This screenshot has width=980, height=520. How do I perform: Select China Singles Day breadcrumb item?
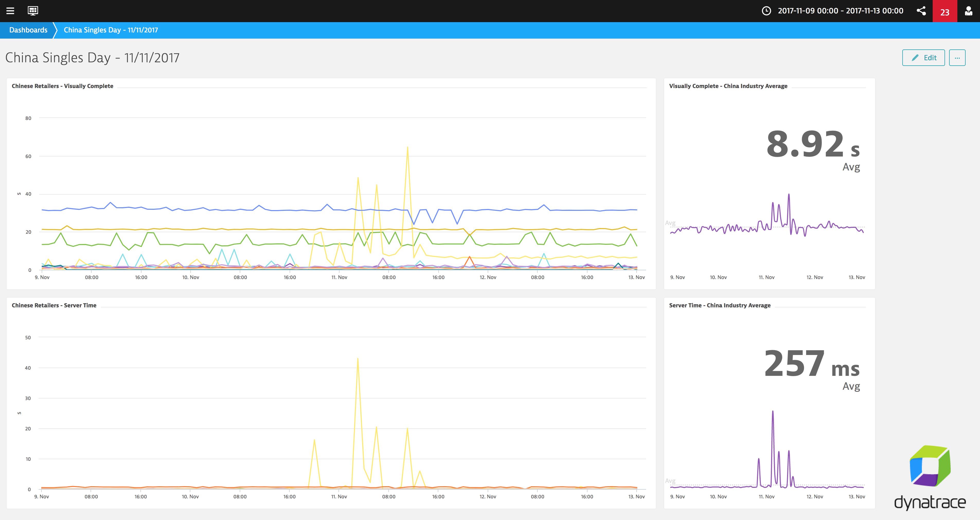(x=111, y=30)
